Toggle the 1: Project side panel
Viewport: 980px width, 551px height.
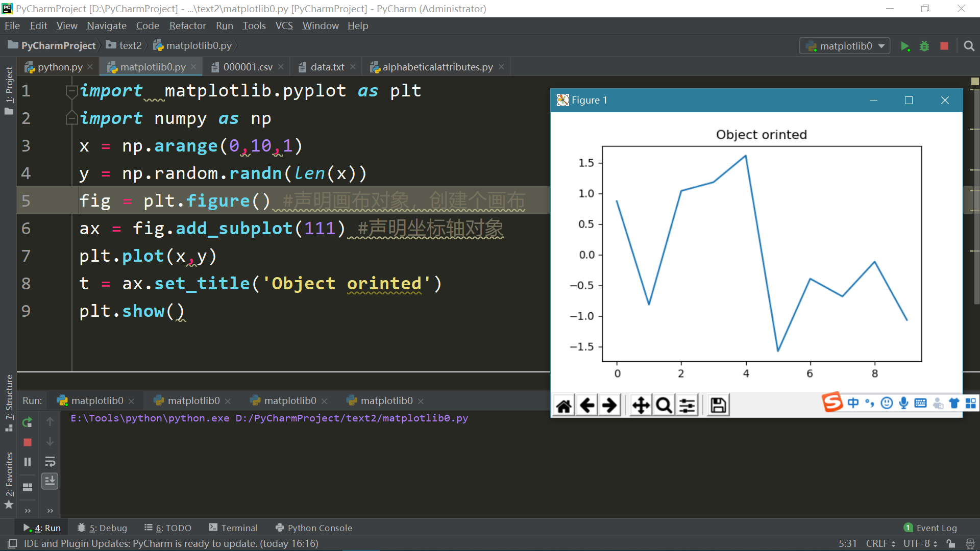coord(9,91)
